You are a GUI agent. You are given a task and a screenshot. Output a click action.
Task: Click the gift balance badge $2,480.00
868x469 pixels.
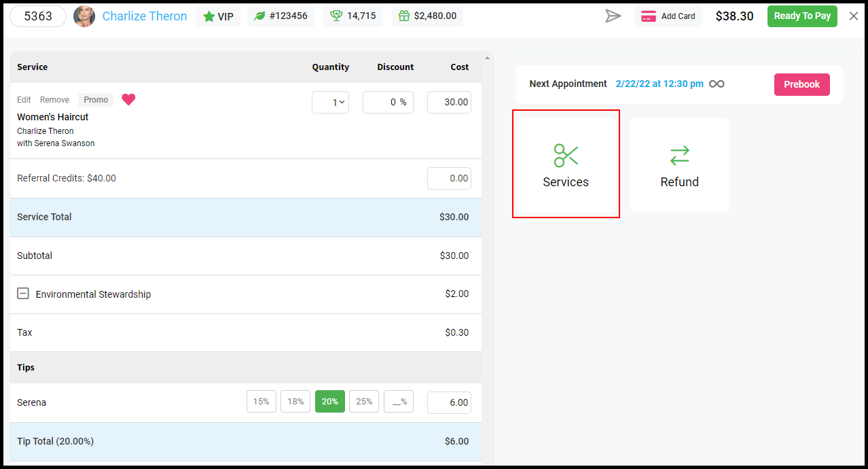(427, 16)
